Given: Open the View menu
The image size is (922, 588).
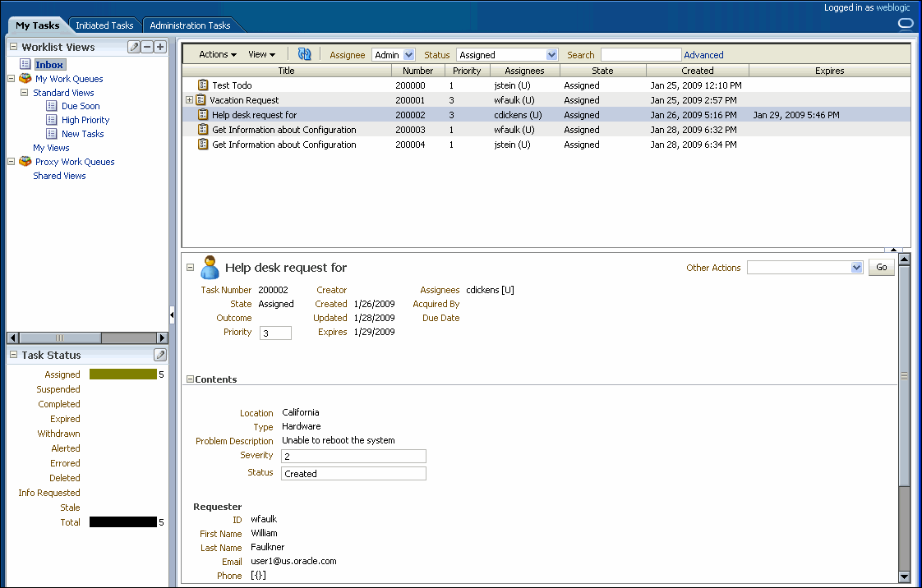Looking at the screenshot, I should click(x=260, y=54).
